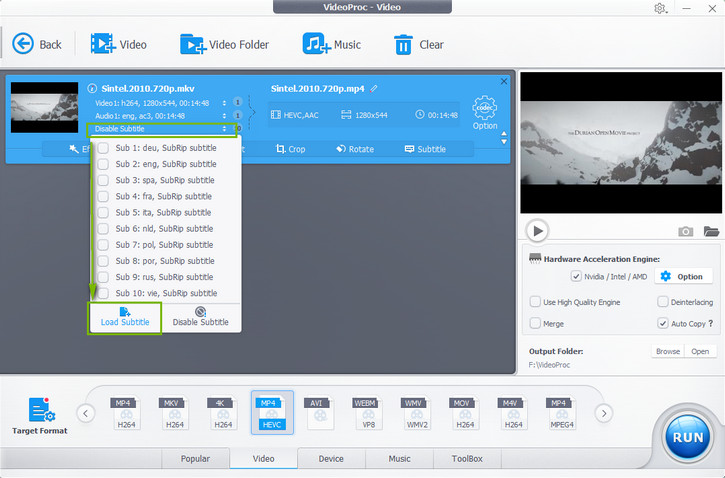Check Sub 7: pol subtitle

pos(103,245)
